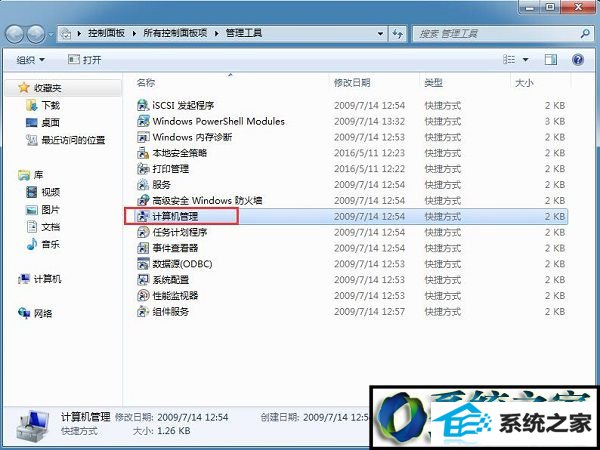Select 音乐 library in the sidebar
600x450 pixels.
[x=51, y=244]
